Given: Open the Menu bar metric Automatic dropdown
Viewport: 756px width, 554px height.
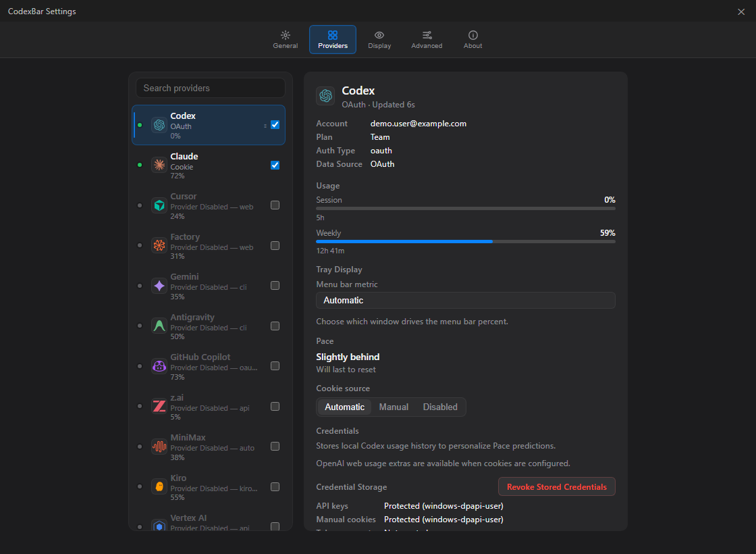Looking at the screenshot, I should pyautogui.click(x=465, y=300).
